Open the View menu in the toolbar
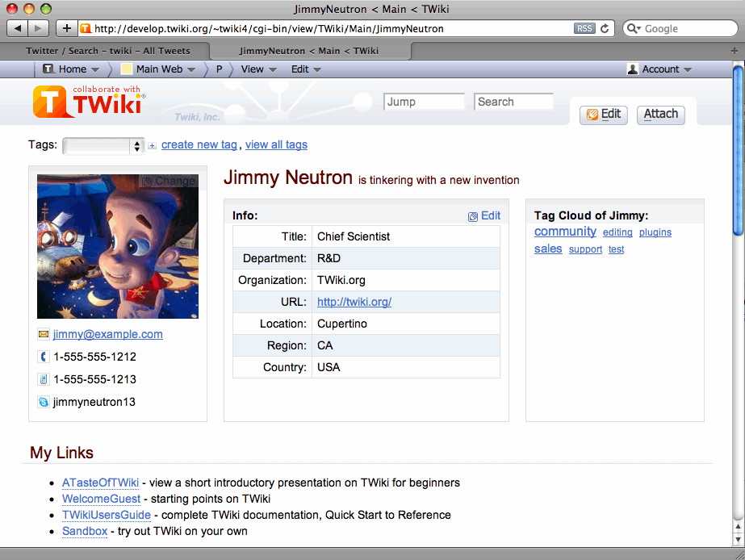Viewport: 745px width, 560px height. (258, 69)
